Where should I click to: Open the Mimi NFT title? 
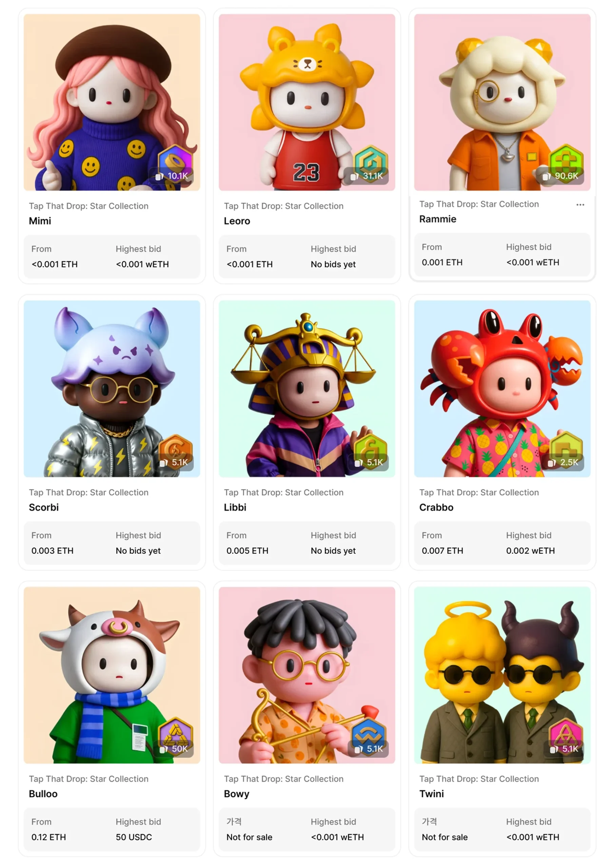[x=40, y=221]
